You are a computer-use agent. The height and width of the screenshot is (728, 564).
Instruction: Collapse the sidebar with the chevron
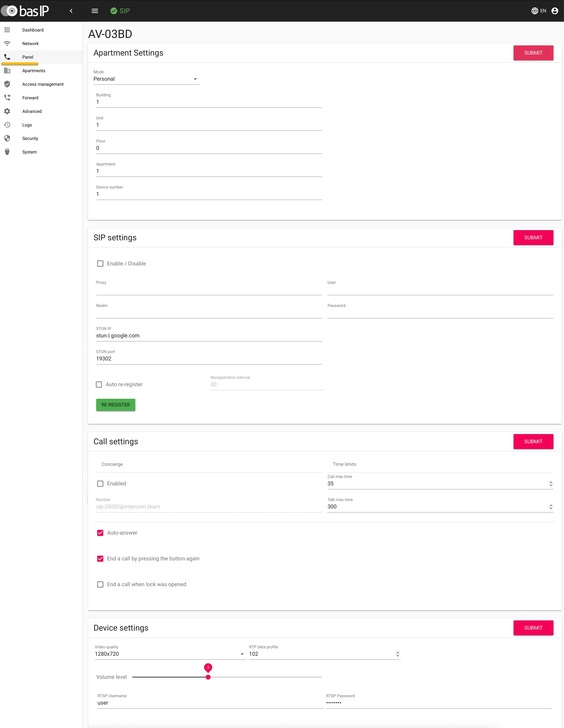tap(71, 11)
